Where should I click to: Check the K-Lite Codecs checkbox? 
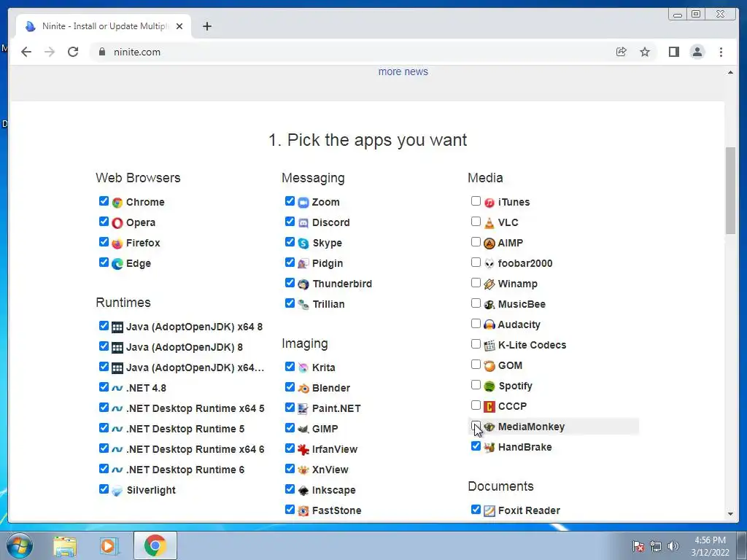pos(476,344)
